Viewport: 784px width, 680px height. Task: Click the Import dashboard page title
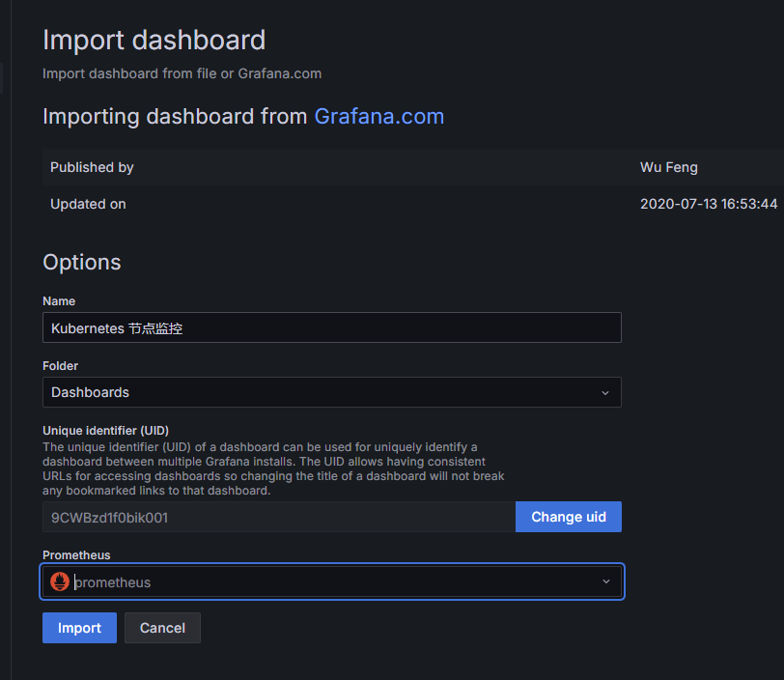point(154,41)
